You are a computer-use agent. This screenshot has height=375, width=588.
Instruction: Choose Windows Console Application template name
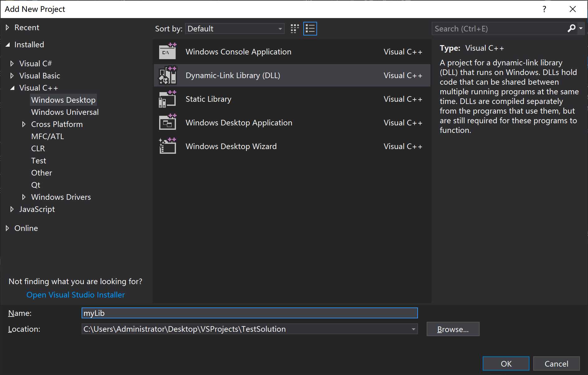pyautogui.click(x=238, y=52)
